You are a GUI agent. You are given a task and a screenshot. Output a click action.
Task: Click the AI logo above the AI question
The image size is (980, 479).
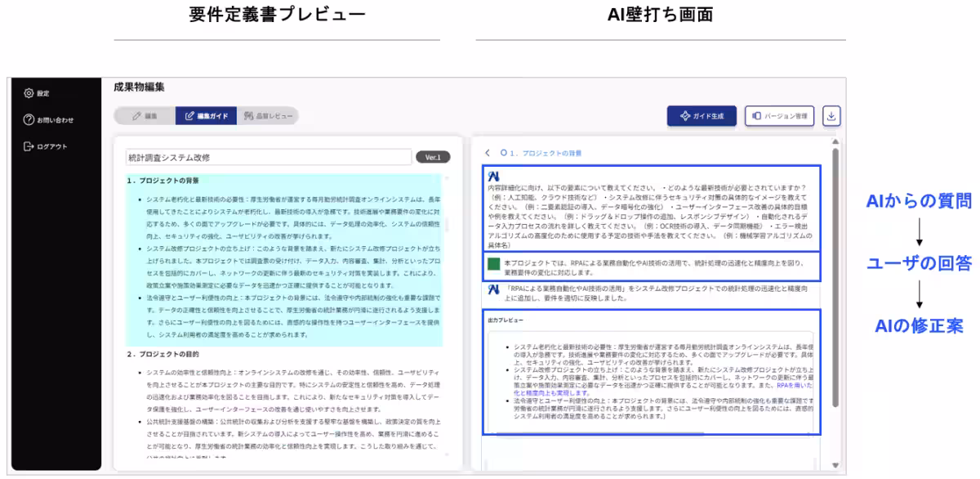(x=493, y=177)
